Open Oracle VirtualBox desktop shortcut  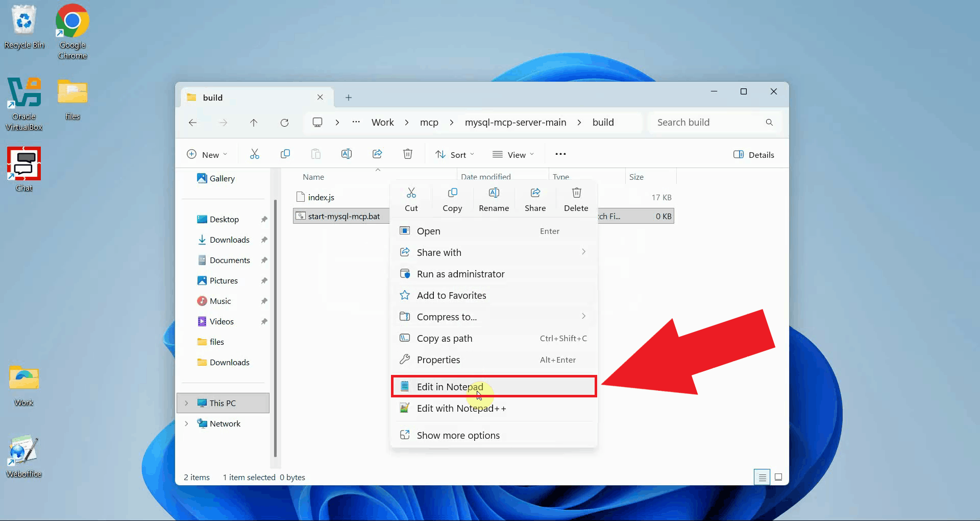tap(24, 104)
